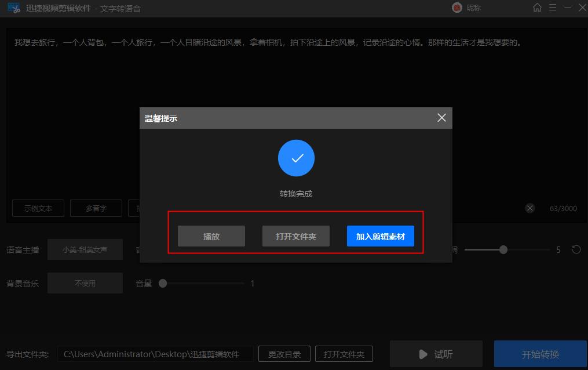The height and width of the screenshot is (370, 588).
Task: Open the 语音主播 voice dropdown
Action: (85, 249)
